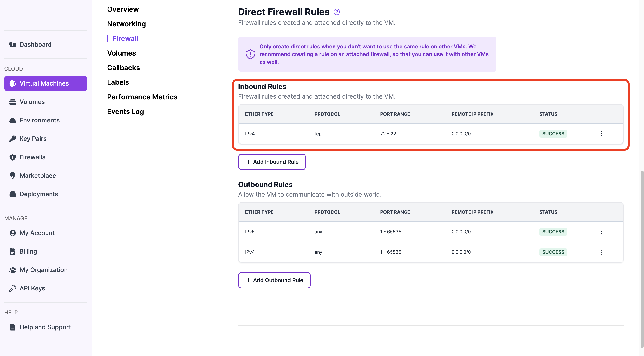Click the My Organization people icon

click(12, 270)
